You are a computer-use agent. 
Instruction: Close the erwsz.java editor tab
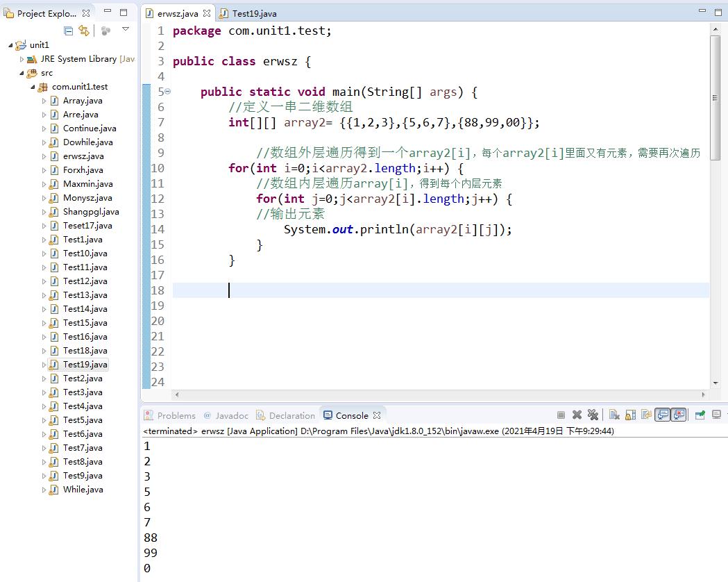[x=207, y=13]
